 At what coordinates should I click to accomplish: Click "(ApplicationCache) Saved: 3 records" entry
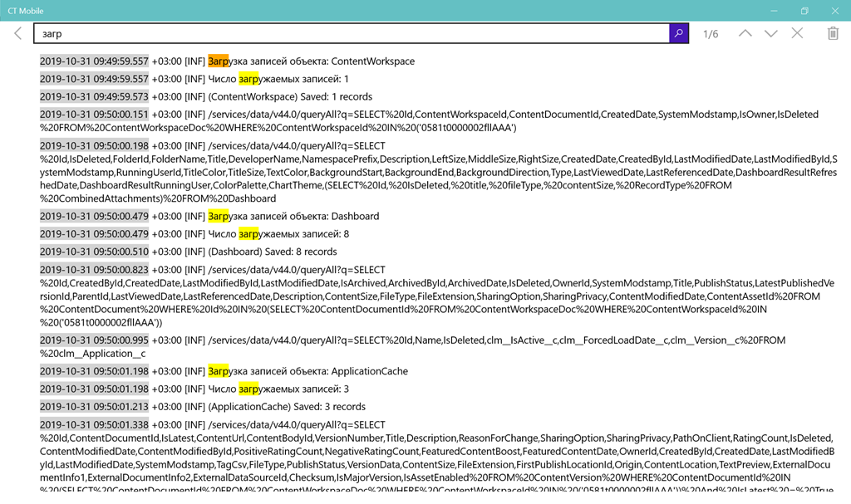(287, 407)
